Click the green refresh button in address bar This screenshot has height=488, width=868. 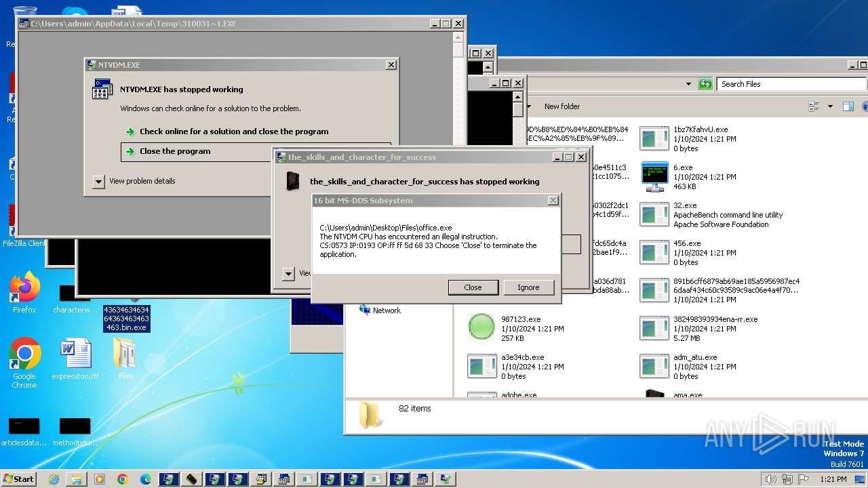coord(705,84)
